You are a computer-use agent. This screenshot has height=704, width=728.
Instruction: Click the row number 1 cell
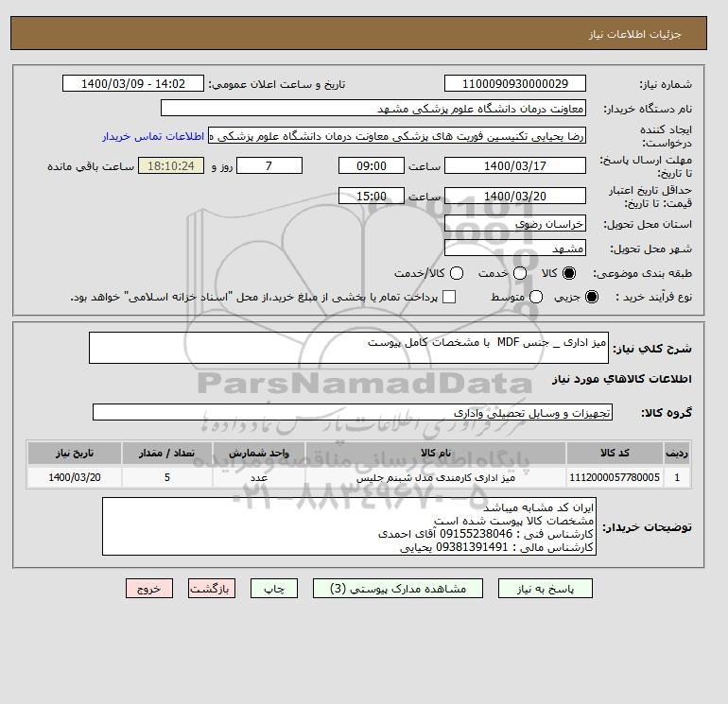tap(677, 477)
